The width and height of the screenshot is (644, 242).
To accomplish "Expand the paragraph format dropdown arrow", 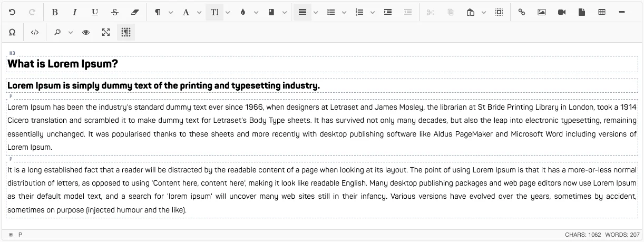I will coord(171,12).
